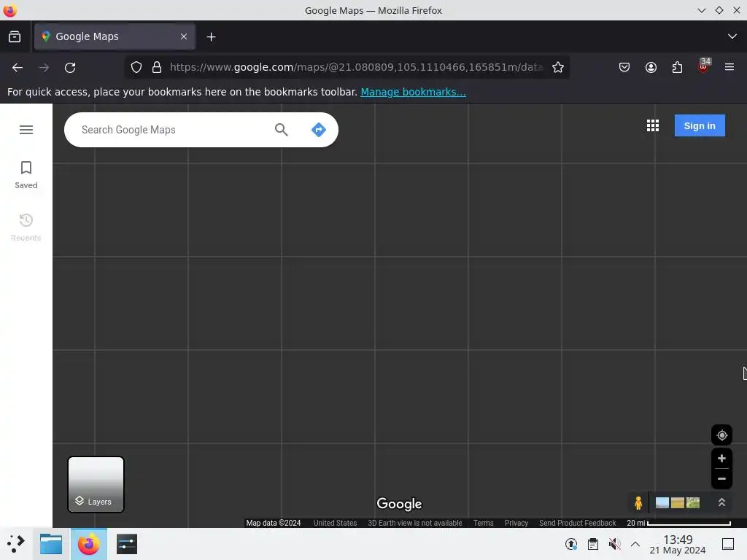Click Map data ©2024 attribution
Image resolution: width=747 pixels, height=560 pixels.
274,523
